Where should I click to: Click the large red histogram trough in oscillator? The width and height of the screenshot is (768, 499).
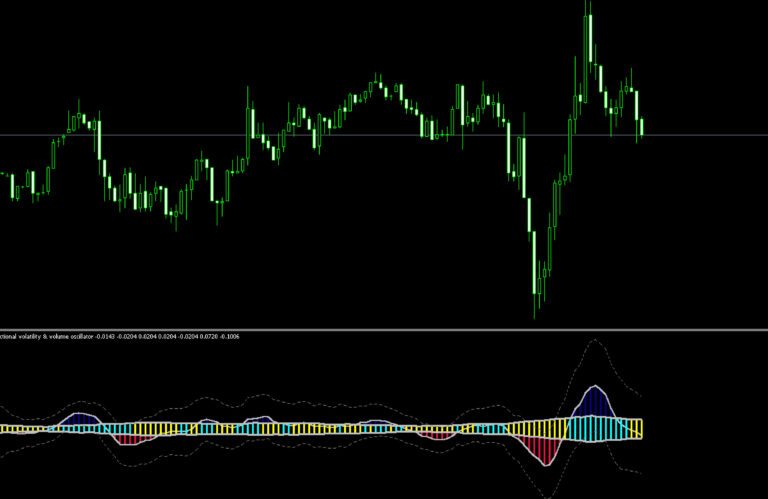pyautogui.click(x=545, y=451)
